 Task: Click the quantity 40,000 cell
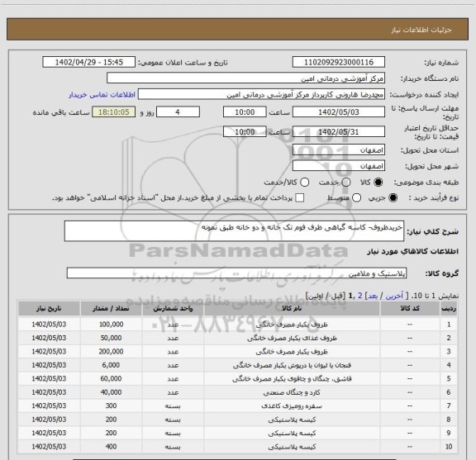111,392
